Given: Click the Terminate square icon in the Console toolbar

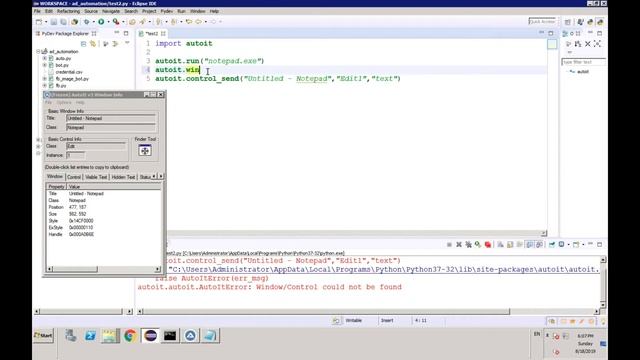Looking at the screenshot, I should click(x=449, y=244).
